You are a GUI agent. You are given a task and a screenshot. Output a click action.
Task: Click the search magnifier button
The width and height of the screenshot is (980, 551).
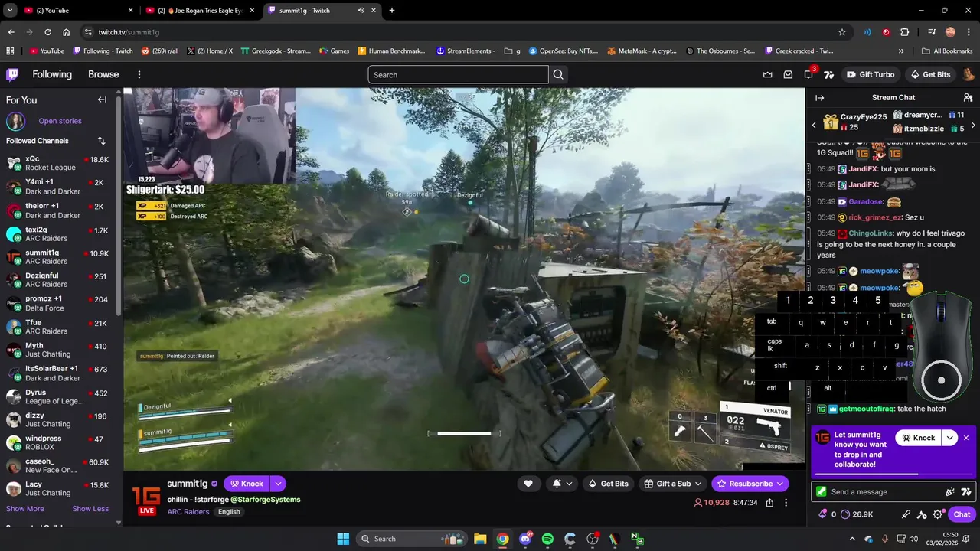tap(558, 74)
